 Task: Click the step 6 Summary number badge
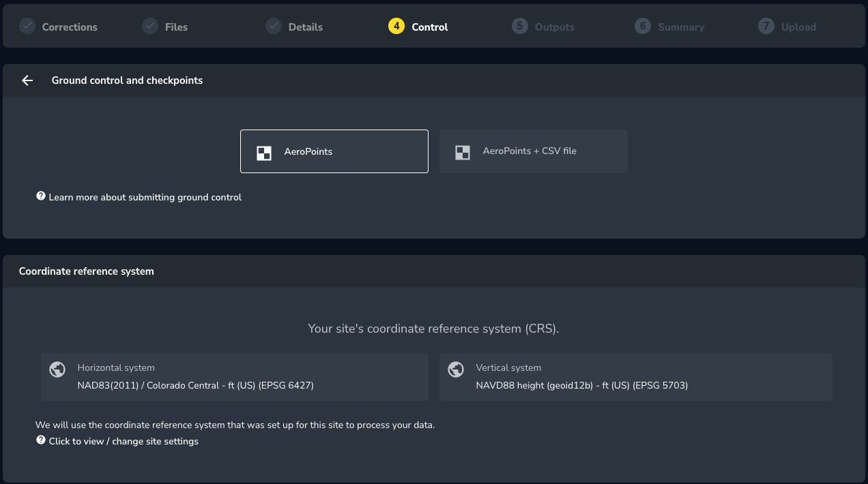(643, 26)
